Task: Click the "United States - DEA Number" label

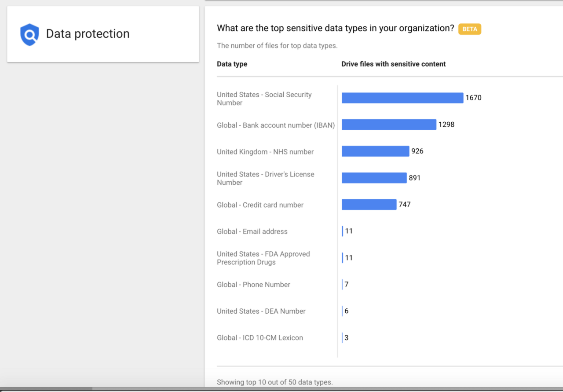Action: point(261,311)
